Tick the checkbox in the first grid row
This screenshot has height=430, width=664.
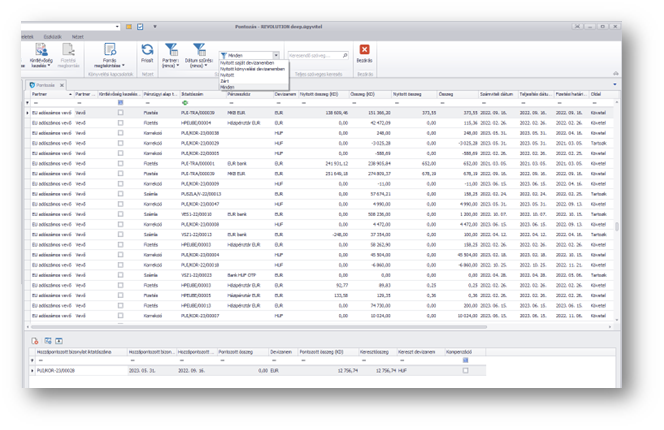tap(120, 114)
